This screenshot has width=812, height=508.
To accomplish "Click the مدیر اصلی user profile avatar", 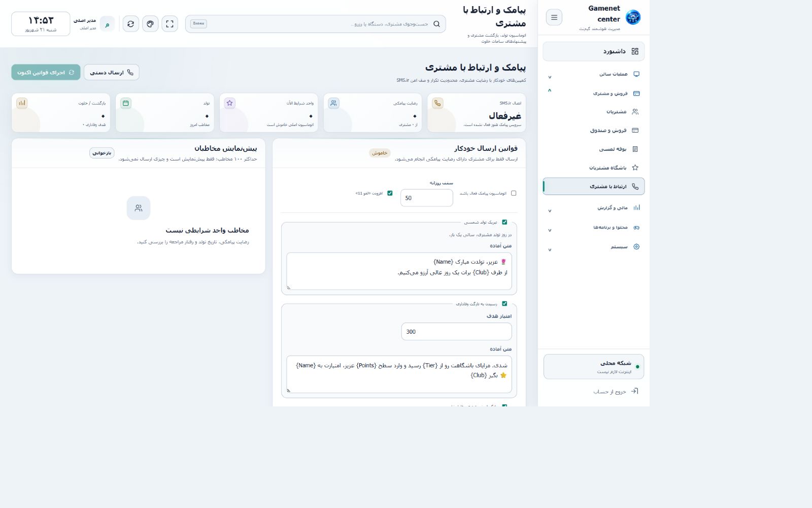I will click(x=107, y=24).
